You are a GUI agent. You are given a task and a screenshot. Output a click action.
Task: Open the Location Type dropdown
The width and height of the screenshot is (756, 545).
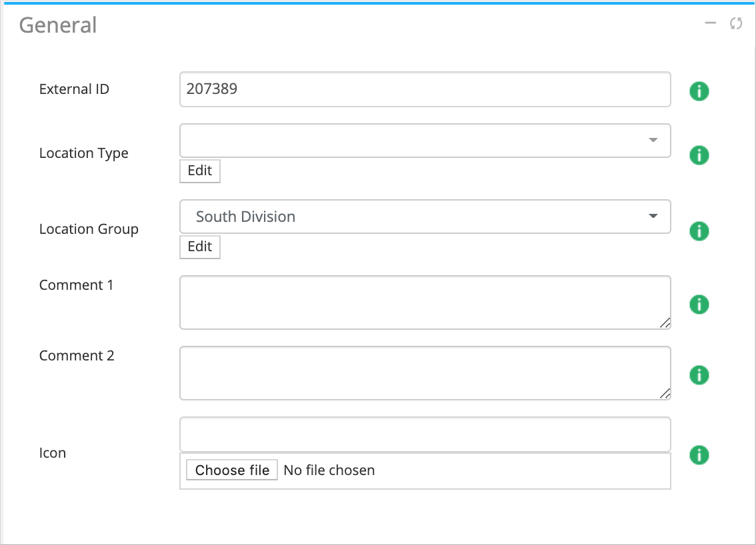click(425, 141)
